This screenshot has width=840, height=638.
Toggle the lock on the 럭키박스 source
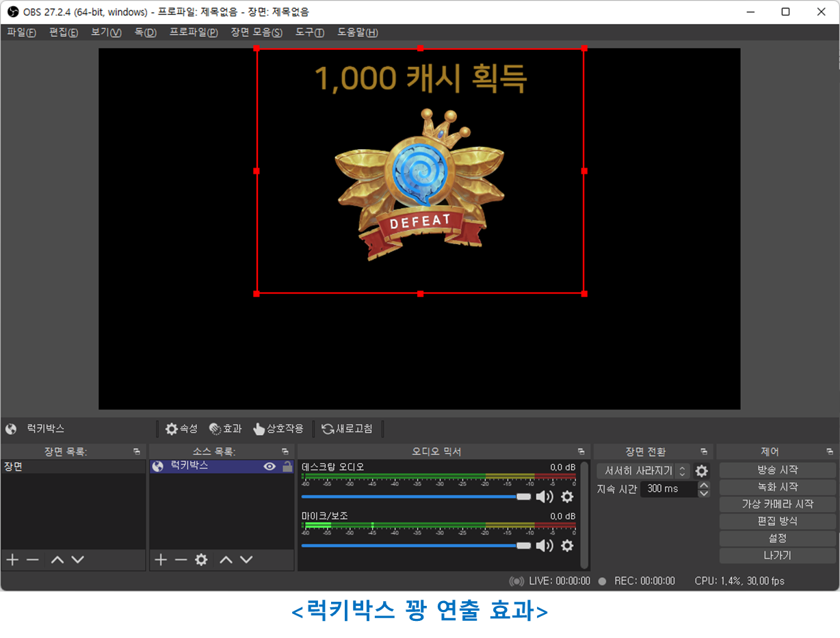coord(287,466)
